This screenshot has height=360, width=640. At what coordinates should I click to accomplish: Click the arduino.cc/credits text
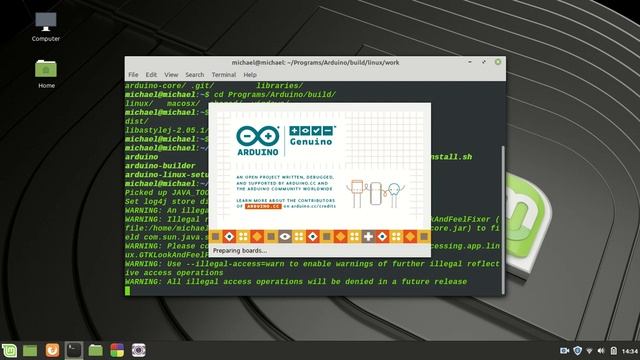(x=313, y=207)
